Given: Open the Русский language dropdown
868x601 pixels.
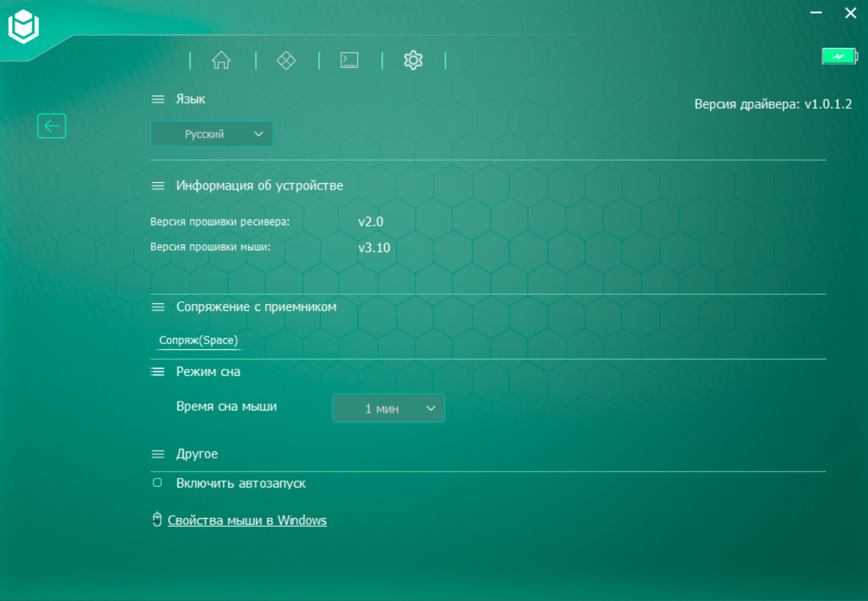Looking at the screenshot, I should coord(212,134).
